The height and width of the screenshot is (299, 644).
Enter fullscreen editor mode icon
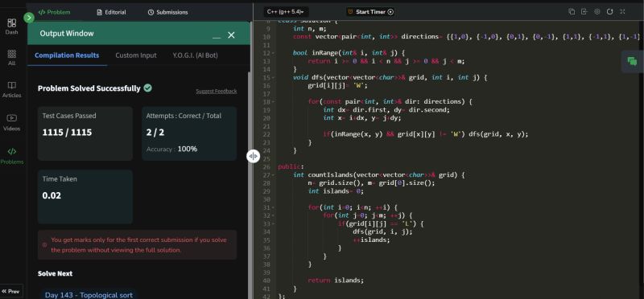tap(622, 12)
